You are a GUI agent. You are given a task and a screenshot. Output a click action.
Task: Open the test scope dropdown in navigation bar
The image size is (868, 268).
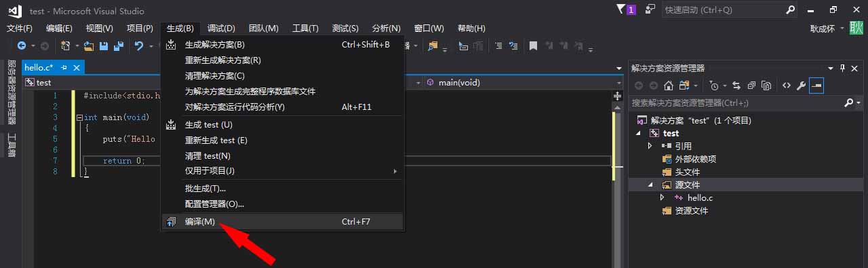[x=418, y=83]
